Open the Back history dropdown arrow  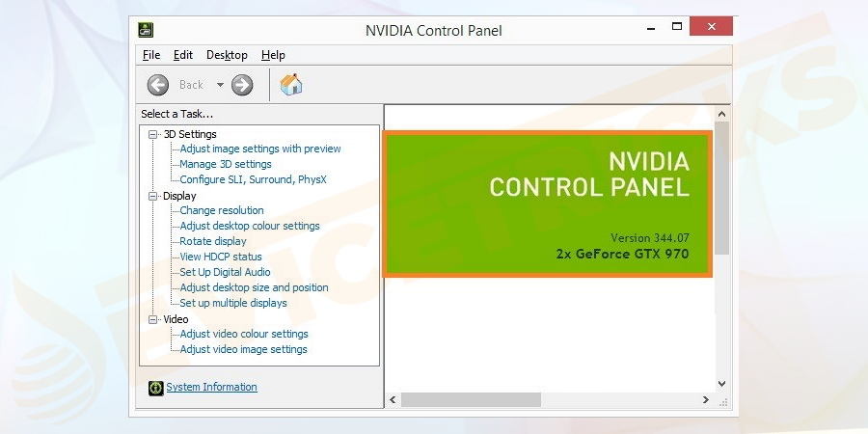pos(220,85)
